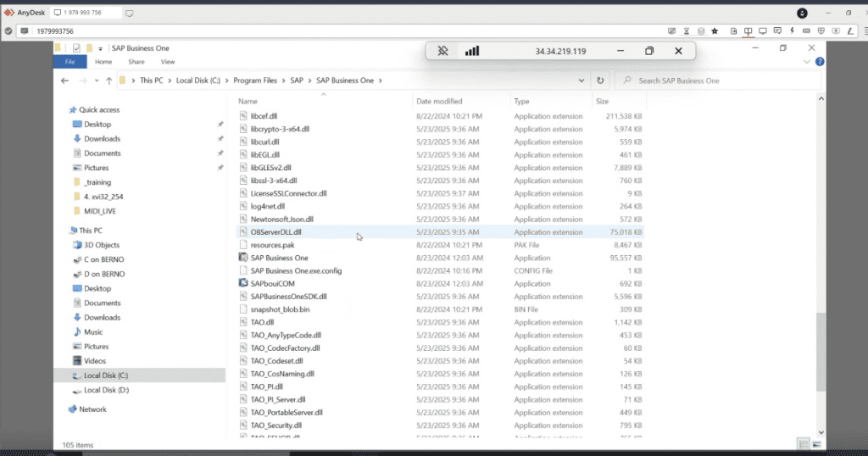Click chevron between SAP and SAP Business One

309,81
